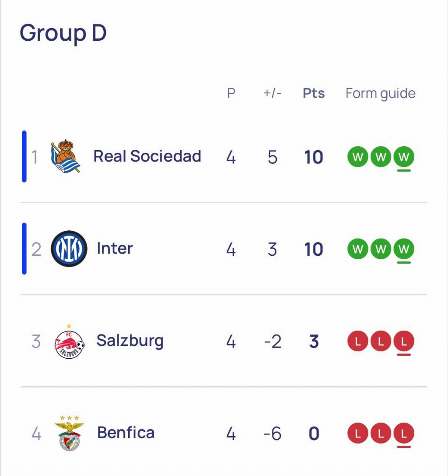Screen dimensions: 448x476
Task: Click the Benfica club crest
Action: [70, 434]
